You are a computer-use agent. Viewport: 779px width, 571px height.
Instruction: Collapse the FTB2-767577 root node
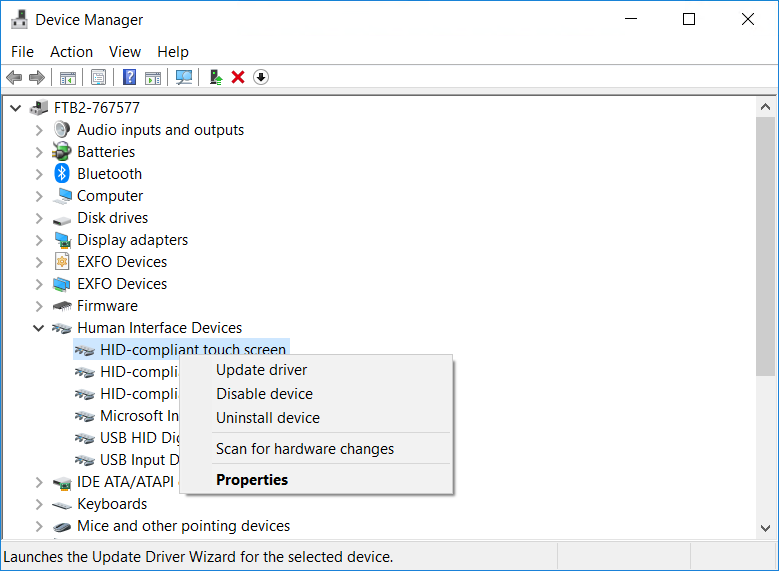pyautogui.click(x=16, y=108)
